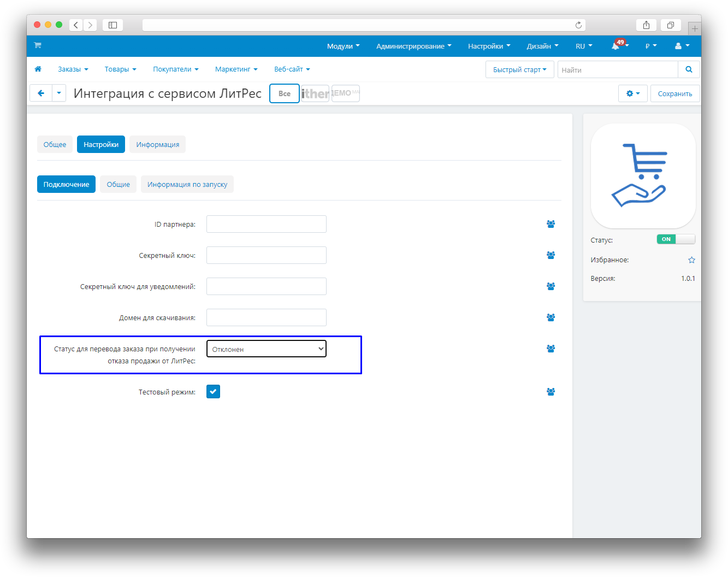The height and width of the screenshot is (577, 728).
Task: Open the Настройки top menu
Action: [489, 46]
